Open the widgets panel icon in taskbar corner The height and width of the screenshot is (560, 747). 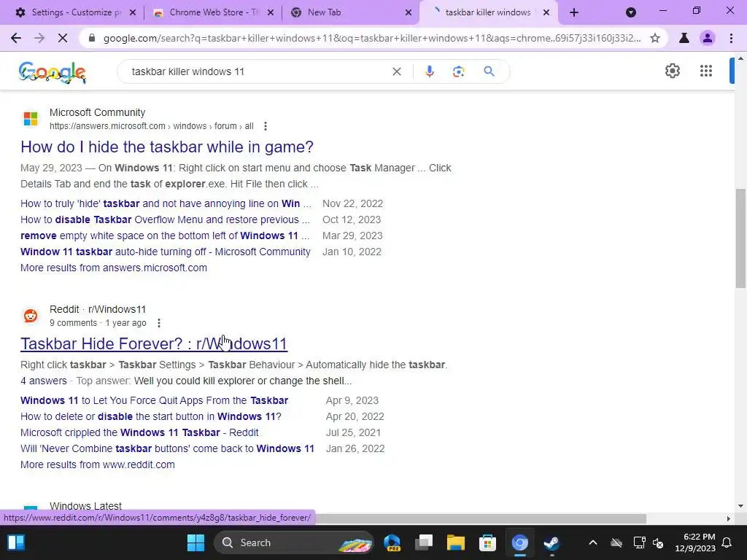coord(16,542)
